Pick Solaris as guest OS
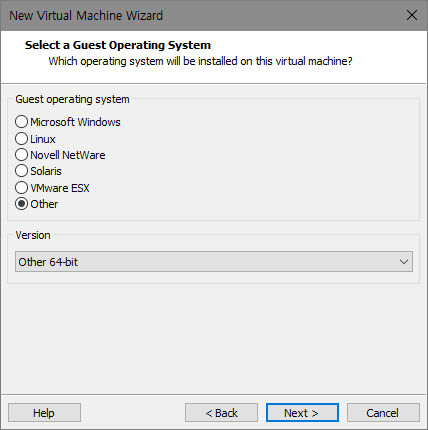 (x=21, y=171)
